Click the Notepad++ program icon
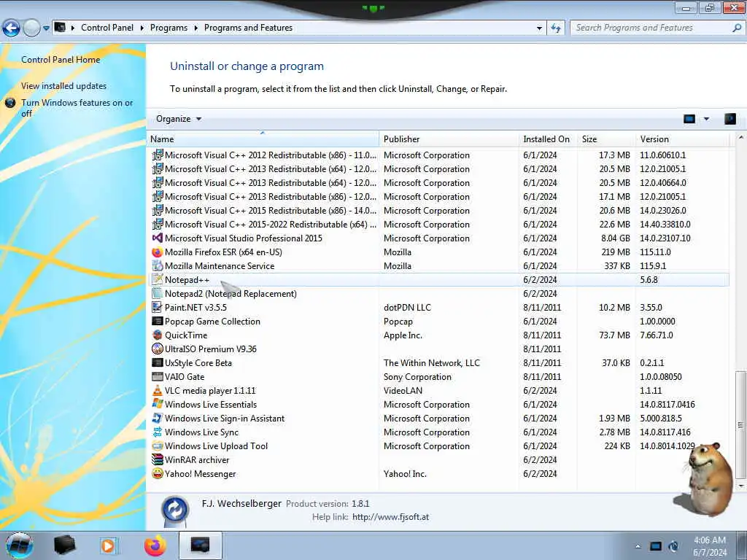The width and height of the screenshot is (747, 560). click(x=158, y=279)
